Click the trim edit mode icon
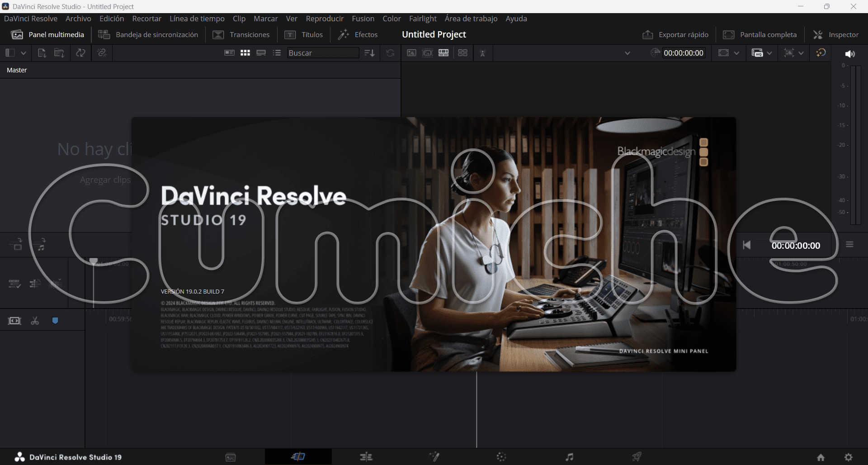The image size is (868, 465). click(14, 321)
